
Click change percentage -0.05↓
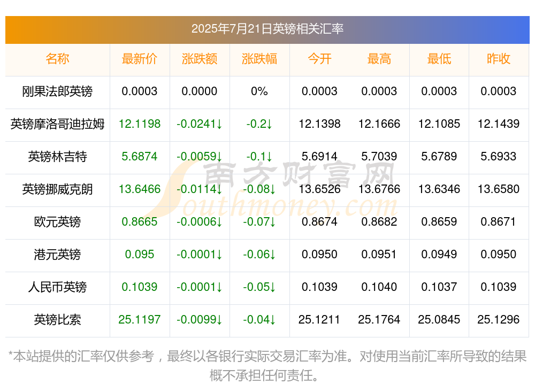click(x=259, y=287)
